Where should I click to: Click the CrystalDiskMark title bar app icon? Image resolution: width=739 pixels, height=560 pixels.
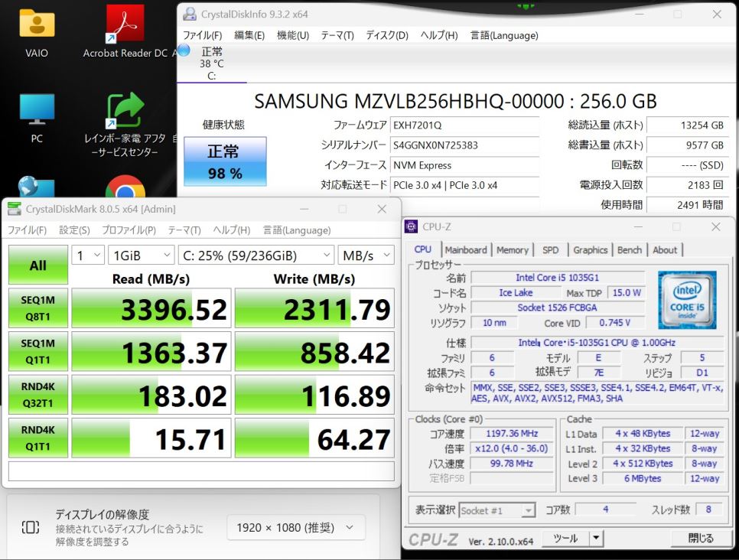tap(15, 209)
